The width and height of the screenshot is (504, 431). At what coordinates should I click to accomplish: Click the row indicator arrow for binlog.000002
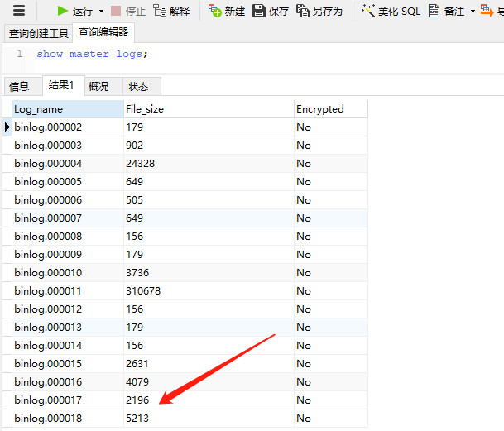click(7, 127)
